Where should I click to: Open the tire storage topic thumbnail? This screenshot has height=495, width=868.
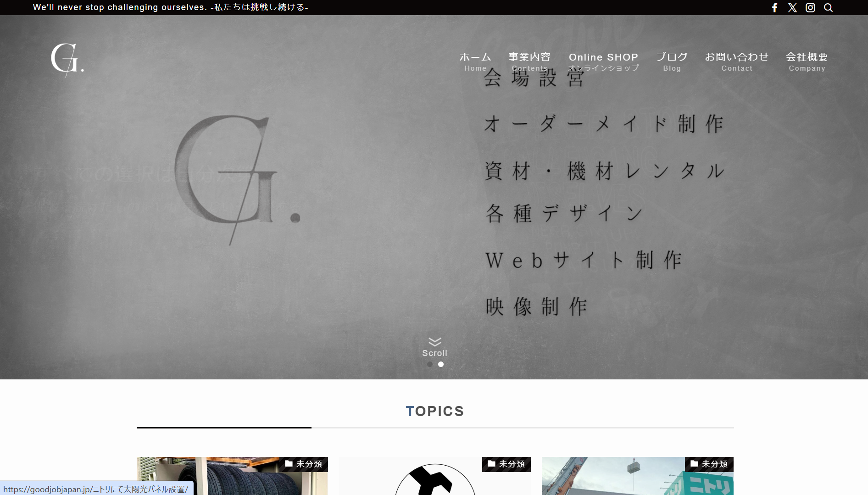pyautogui.click(x=232, y=476)
